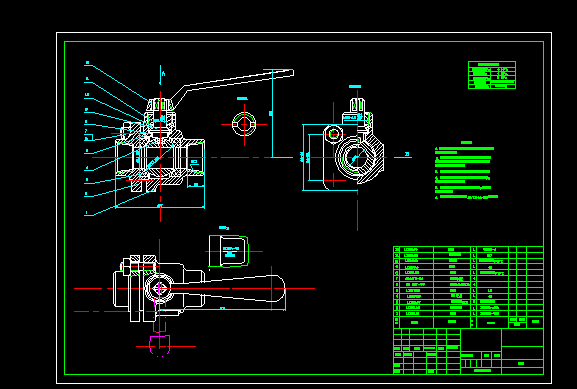
Task: Select the circular keyway detail view
Action: pos(244,124)
